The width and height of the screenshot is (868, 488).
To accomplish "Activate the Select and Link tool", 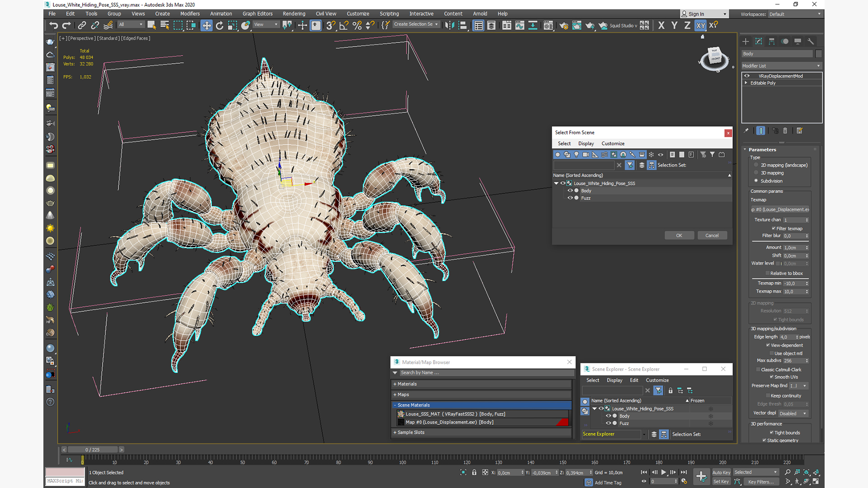I will click(x=82, y=25).
